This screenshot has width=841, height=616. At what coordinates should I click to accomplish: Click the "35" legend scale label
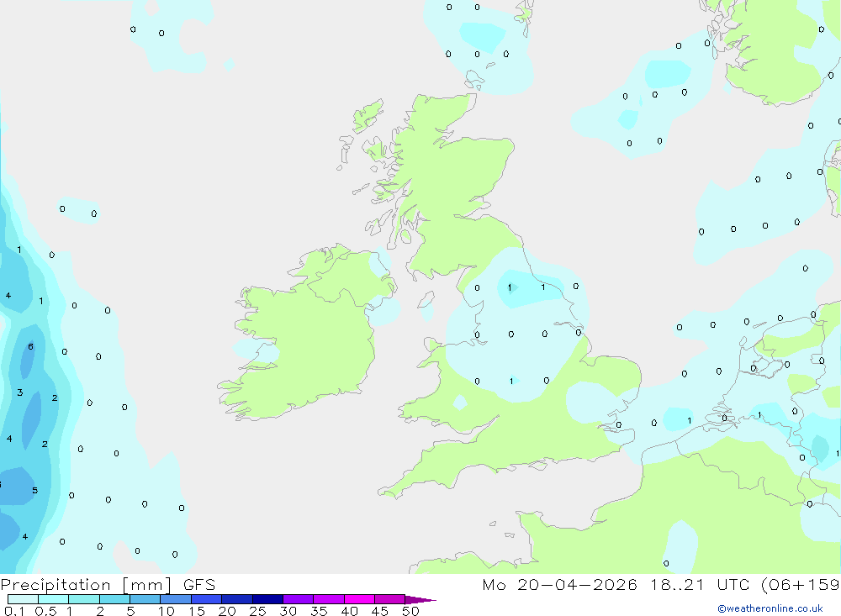[x=319, y=611]
